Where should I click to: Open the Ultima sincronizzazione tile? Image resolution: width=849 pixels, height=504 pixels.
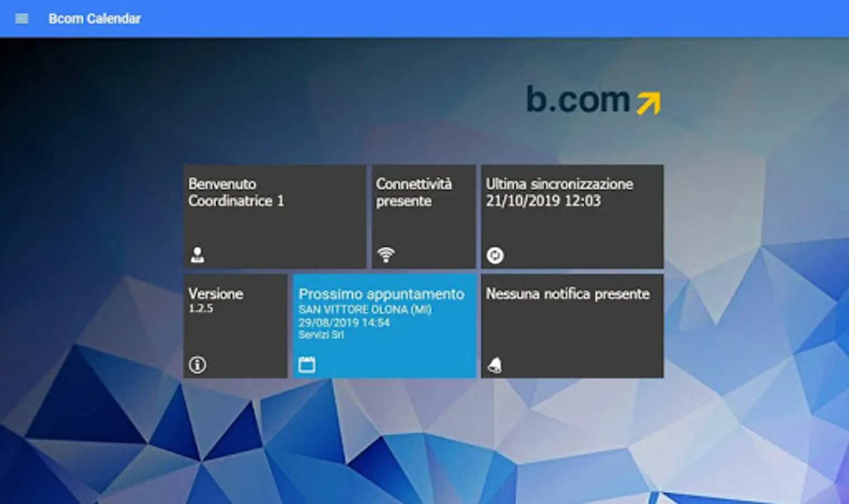tap(572, 217)
